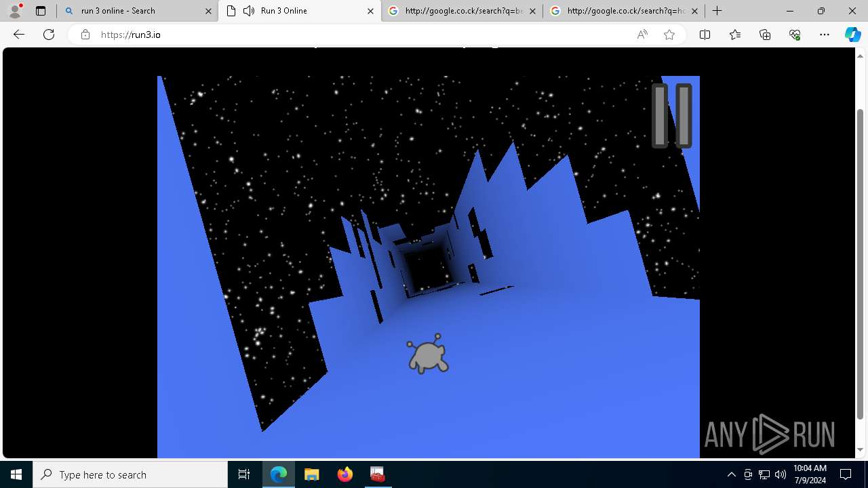Switch to run 3 online - Search tab

tap(137, 11)
